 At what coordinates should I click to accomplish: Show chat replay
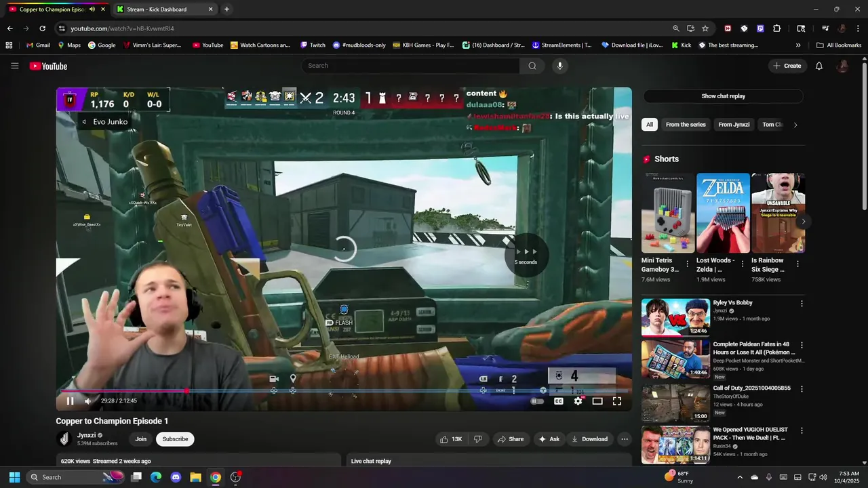(723, 96)
